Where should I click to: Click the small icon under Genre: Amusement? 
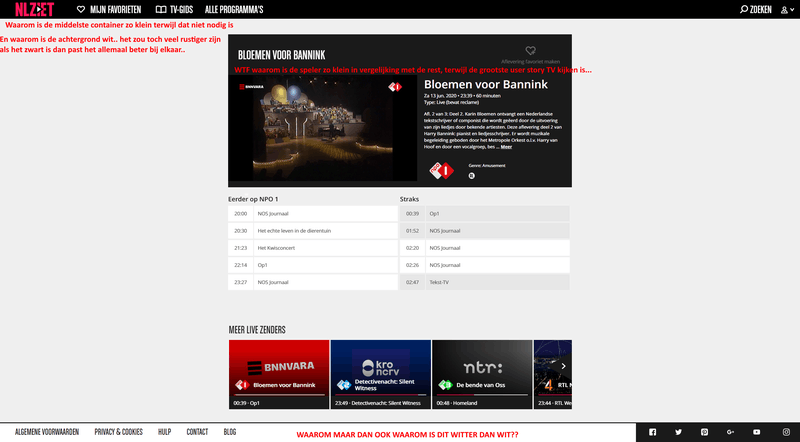coord(471,176)
